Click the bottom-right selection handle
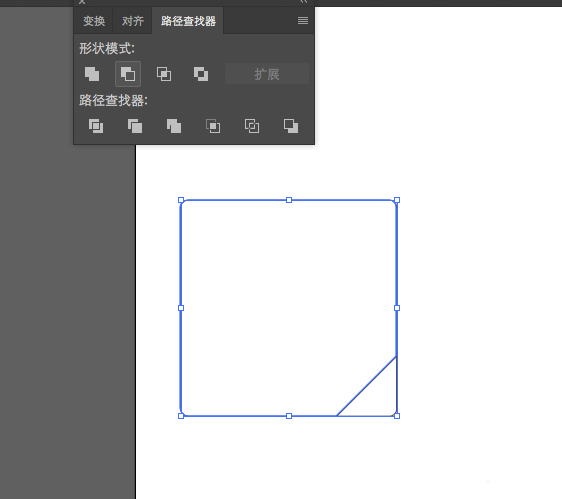This screenshot has width=562, height=499. coord(397,416)
